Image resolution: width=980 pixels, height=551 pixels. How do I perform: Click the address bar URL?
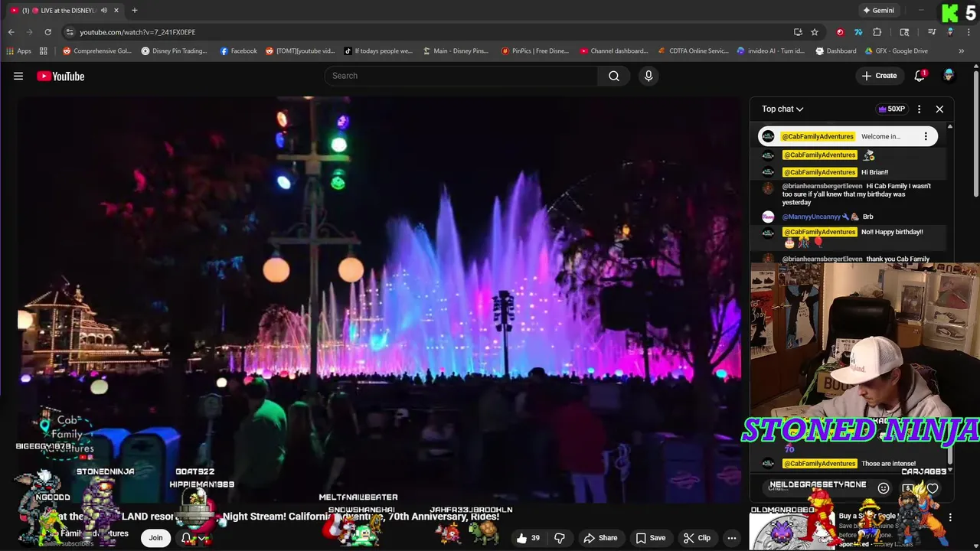point(138,32)
